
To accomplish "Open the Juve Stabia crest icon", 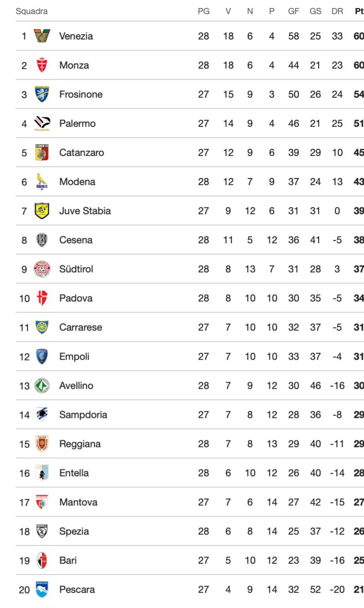I will tap(42, 211).
